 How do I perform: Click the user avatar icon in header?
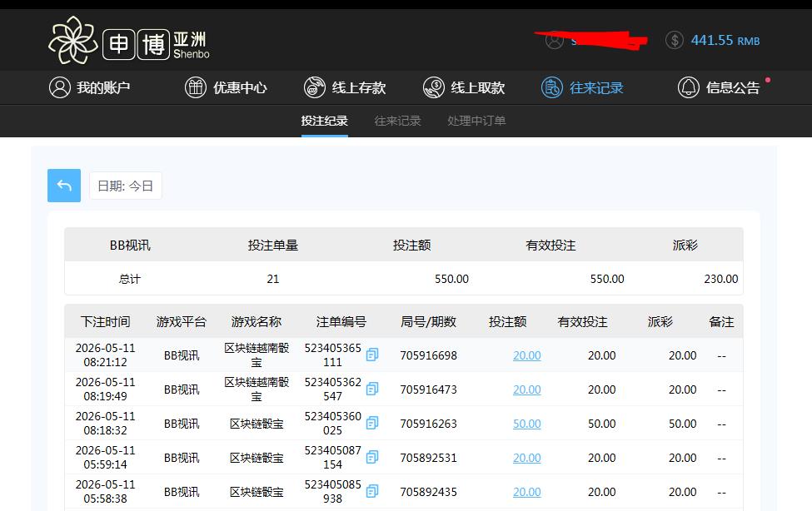point(554,40)
